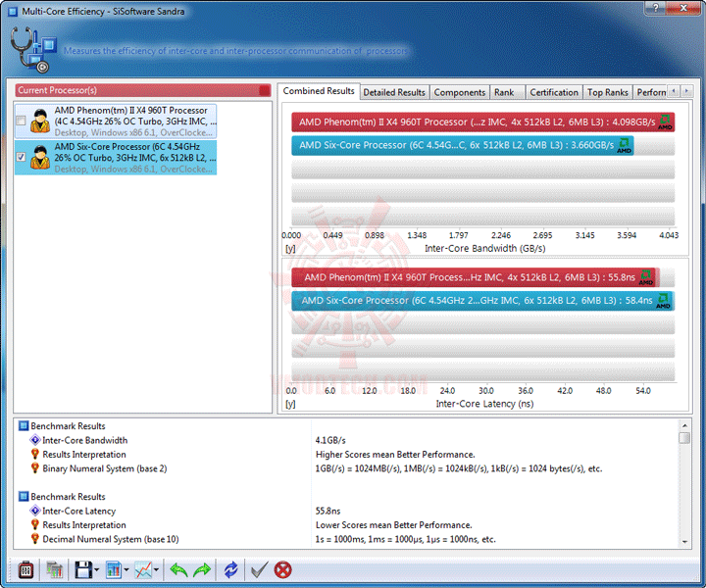
Task: Click the results list scroll up arrow
Action: [684, 425]
